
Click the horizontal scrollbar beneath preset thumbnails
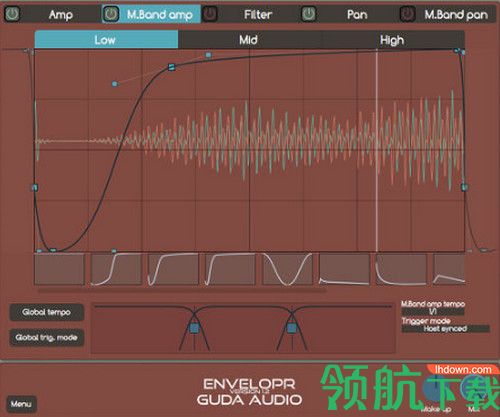(x=182, y=290)
